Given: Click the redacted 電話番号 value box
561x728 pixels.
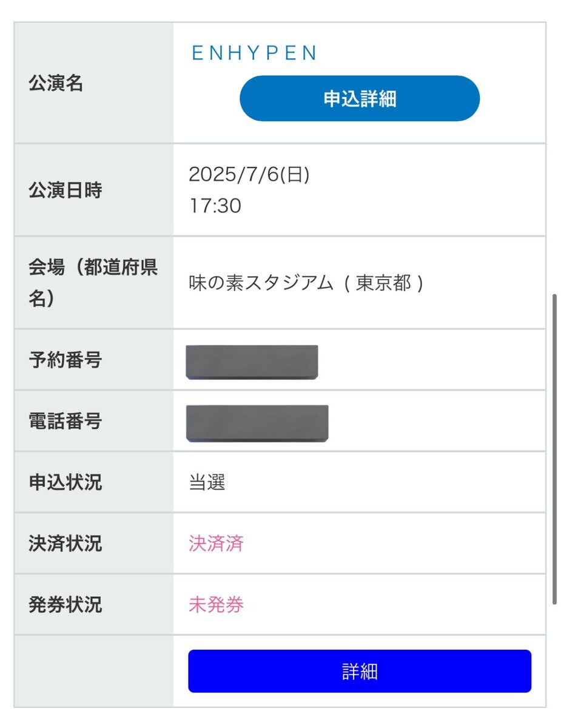Looking at the screenshot, I should coord(257,423).
